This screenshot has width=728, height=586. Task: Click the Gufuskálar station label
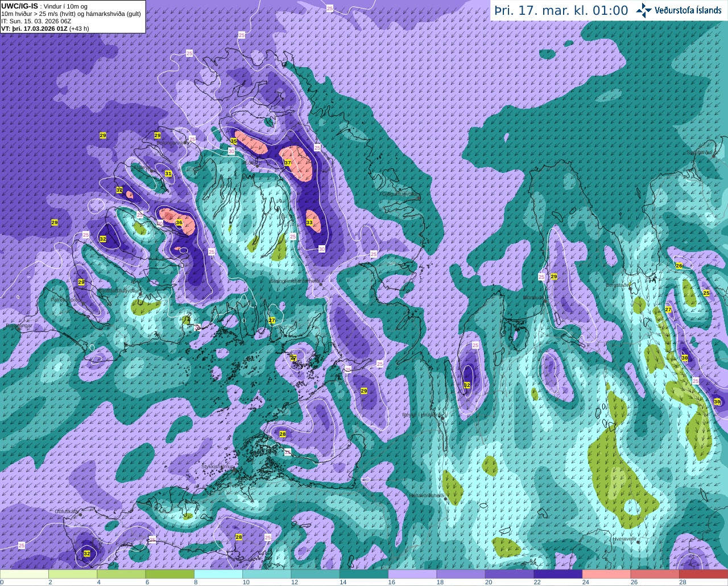[x=67, y=511]
